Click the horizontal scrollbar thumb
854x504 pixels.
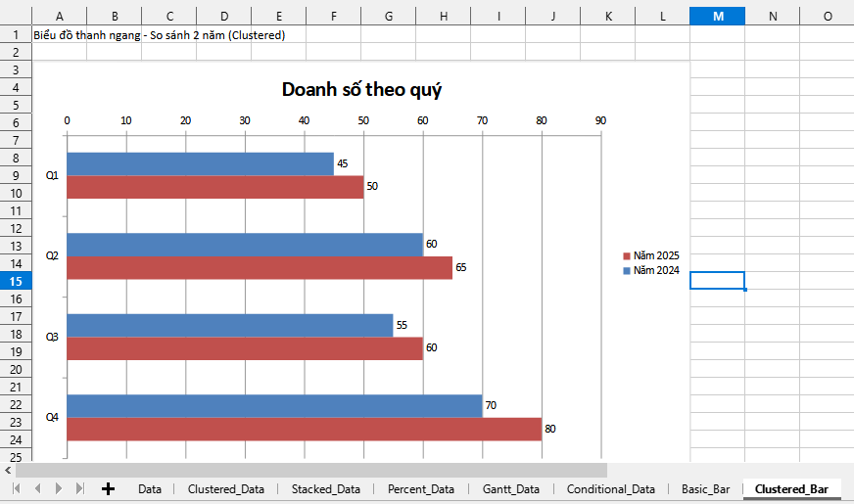311,470
